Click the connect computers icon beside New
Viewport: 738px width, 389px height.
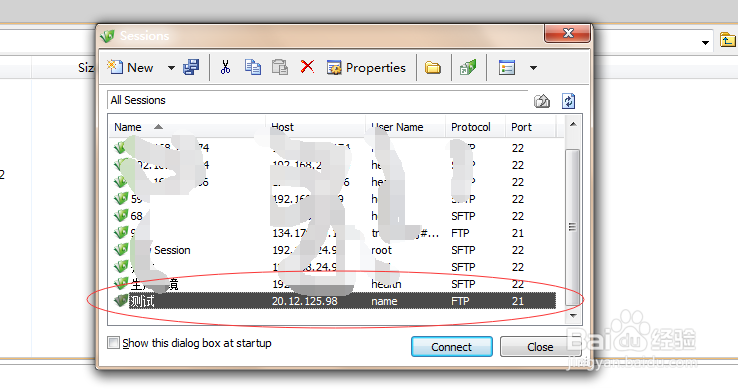coord(191,67)
